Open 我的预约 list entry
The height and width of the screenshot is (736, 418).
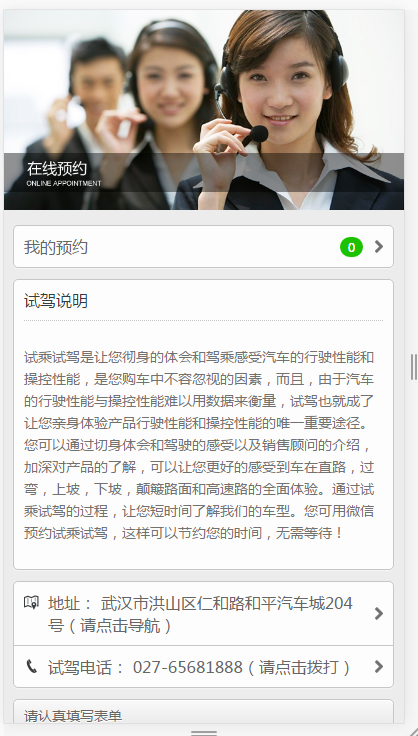point(203,247)
